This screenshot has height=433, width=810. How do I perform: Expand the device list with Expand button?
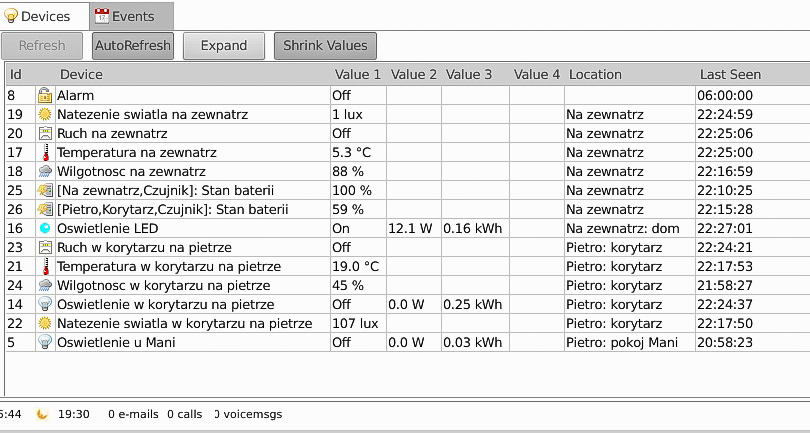(224, 45)
